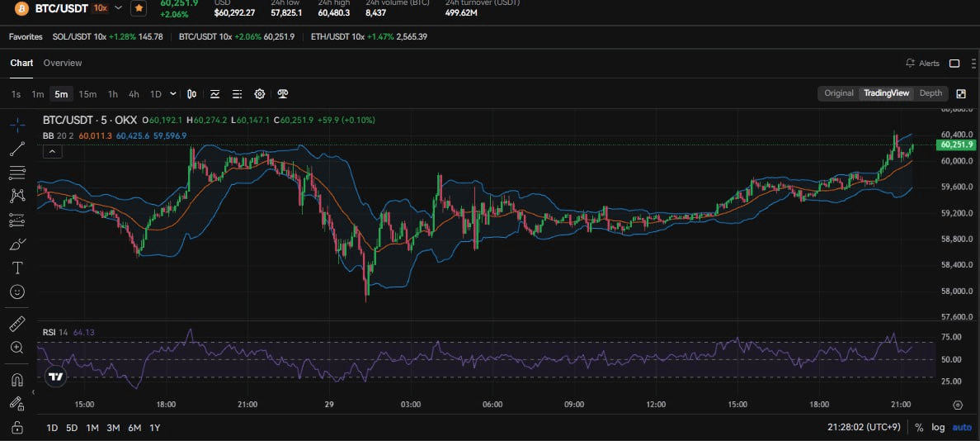
Task: Open ETH/USDT 10x from Favorites
Action: [369, 37]
